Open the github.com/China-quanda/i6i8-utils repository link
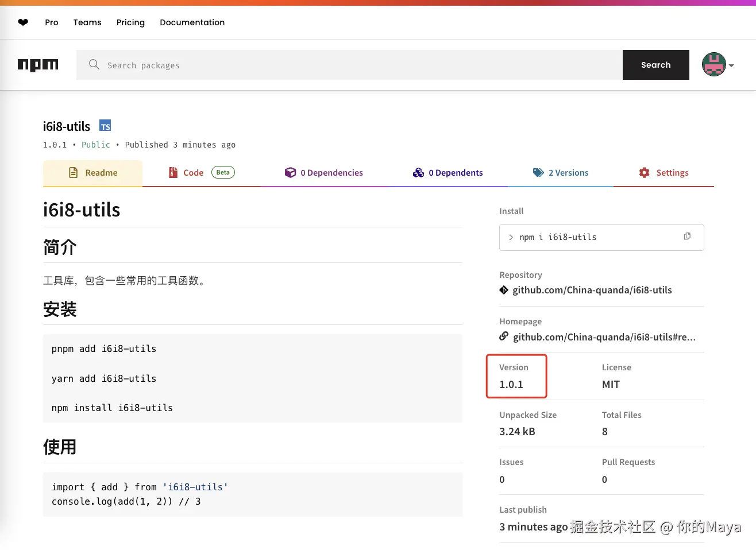This screenshot has height=550, width=756. (x=592, y=290)
